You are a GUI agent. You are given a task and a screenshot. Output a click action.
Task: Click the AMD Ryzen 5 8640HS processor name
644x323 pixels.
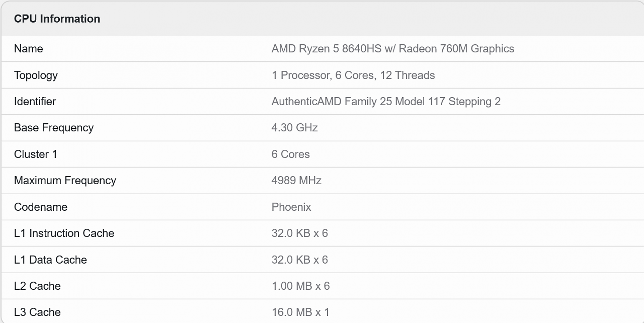(392, 49)
